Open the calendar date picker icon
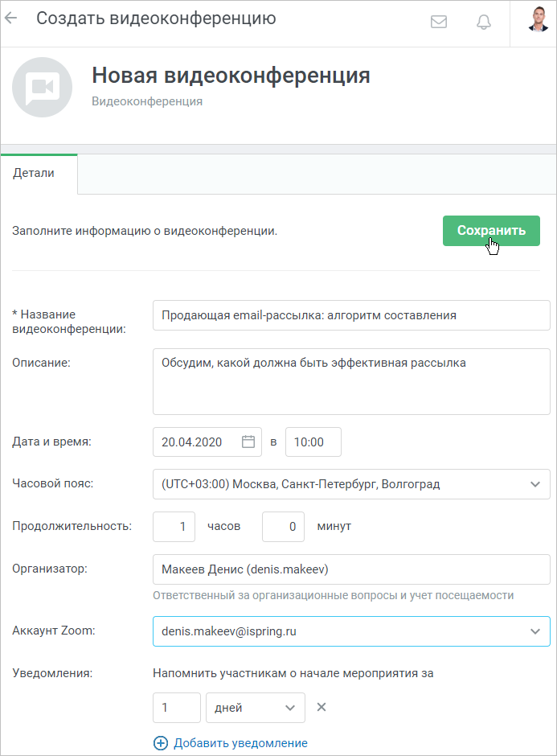Viewport: 557px width, 756px height. pyautogui.click(x=248, y=442)
